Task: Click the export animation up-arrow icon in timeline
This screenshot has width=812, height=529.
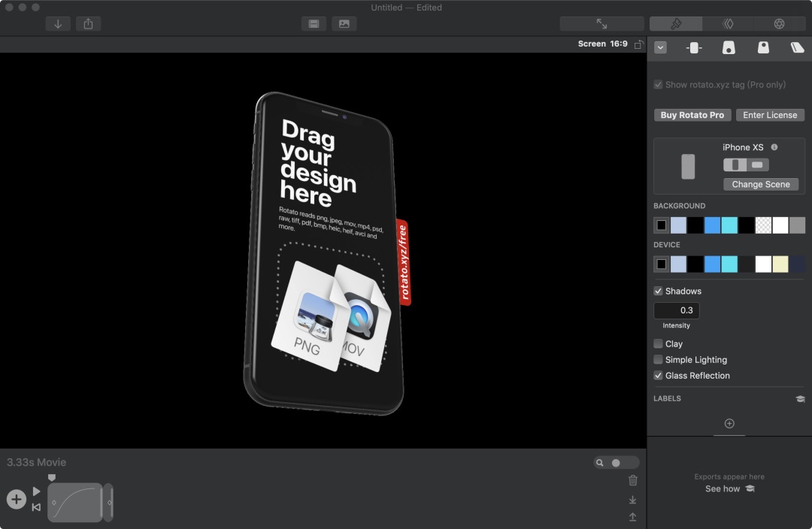Action: (633, 517)
